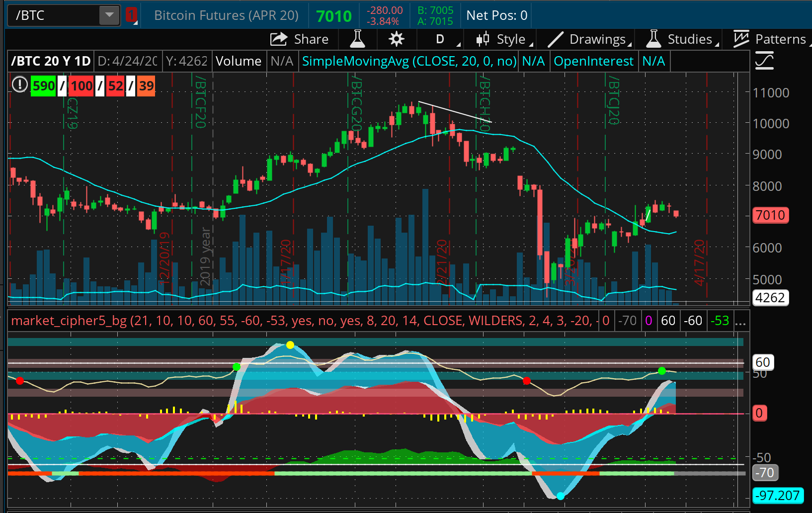Image resolution: width=812 pixels, height=513 pixels.
Task: Click the Patterns chart icon
Action: [741, 39]
